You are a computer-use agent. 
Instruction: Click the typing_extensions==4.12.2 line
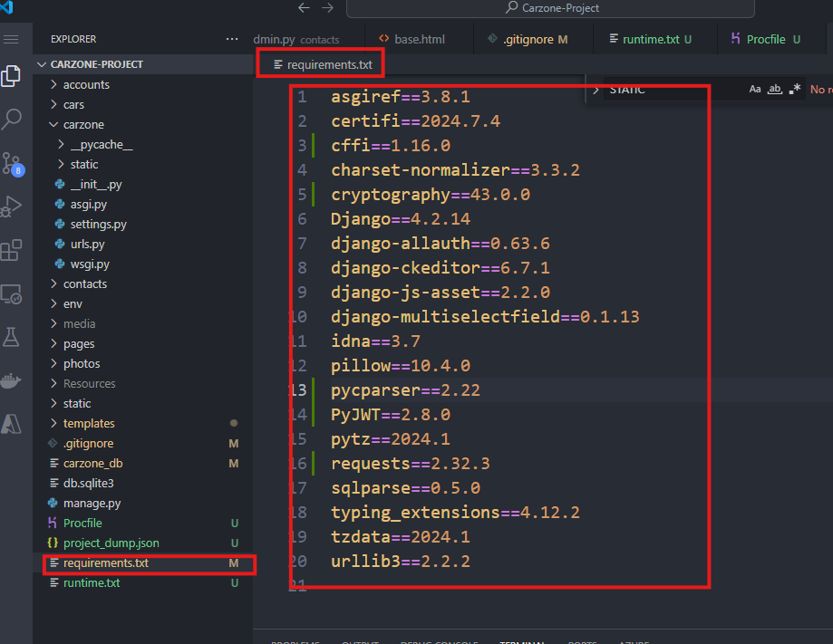coord(455,513)
